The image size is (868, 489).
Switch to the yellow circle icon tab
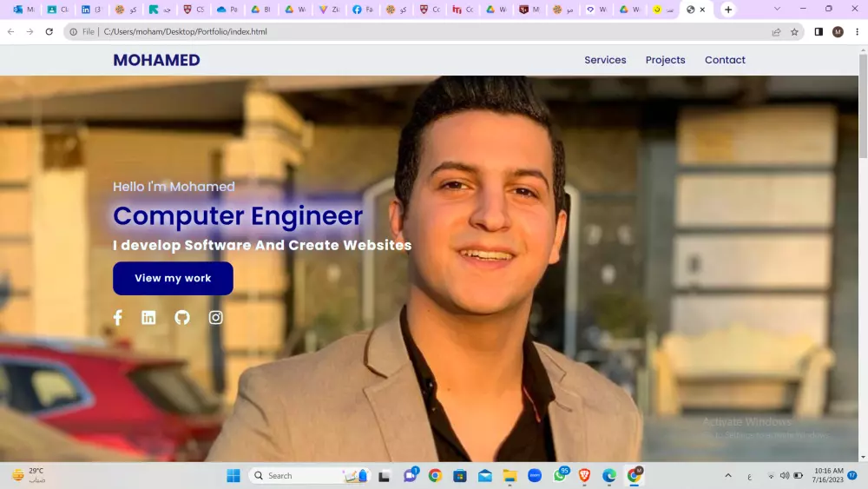[x=664, y=10]
